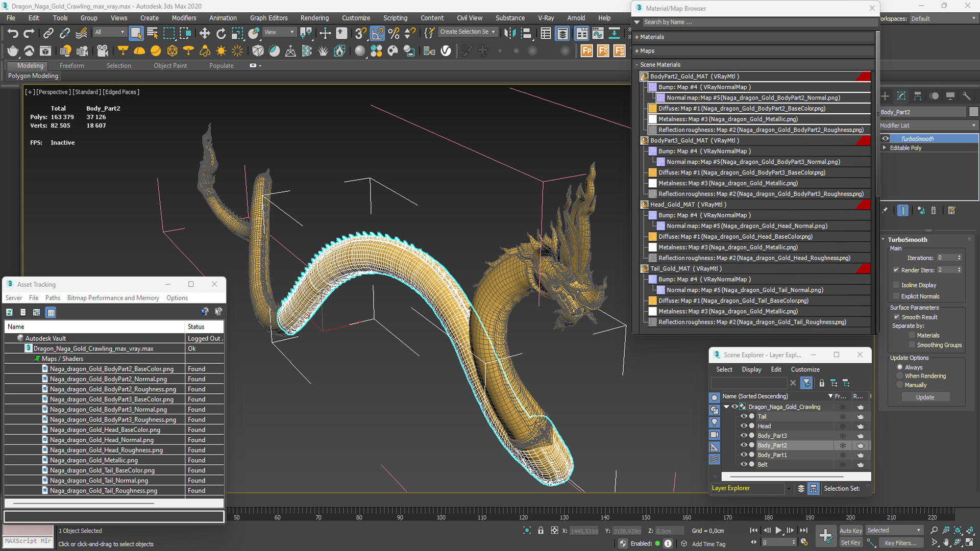This screenshot has width=980, height=551.
Task: Click lock icon in Scene Explorer toolbar
Action: pyautogui.click(x=822, y=383)
